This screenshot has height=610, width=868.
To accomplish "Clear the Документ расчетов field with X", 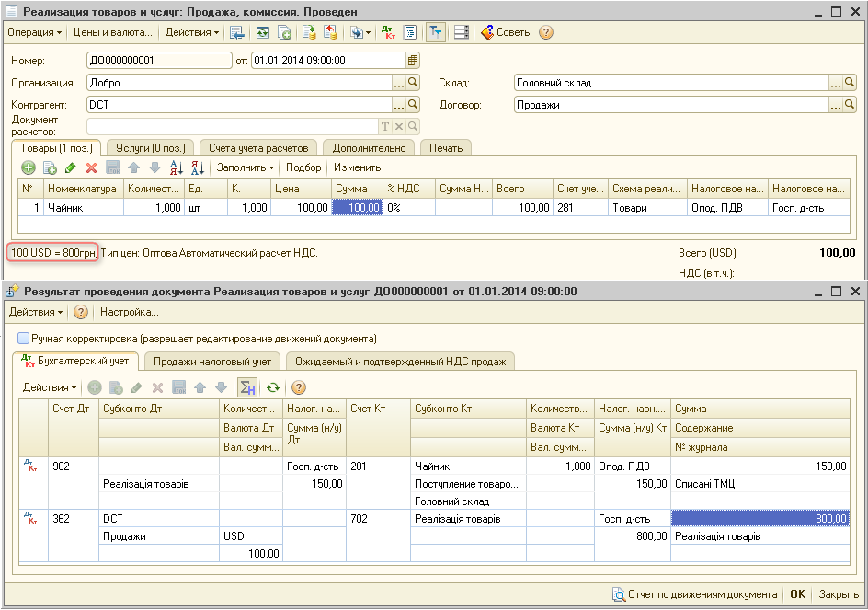I will pyautogui.click(x=398, y=126).
